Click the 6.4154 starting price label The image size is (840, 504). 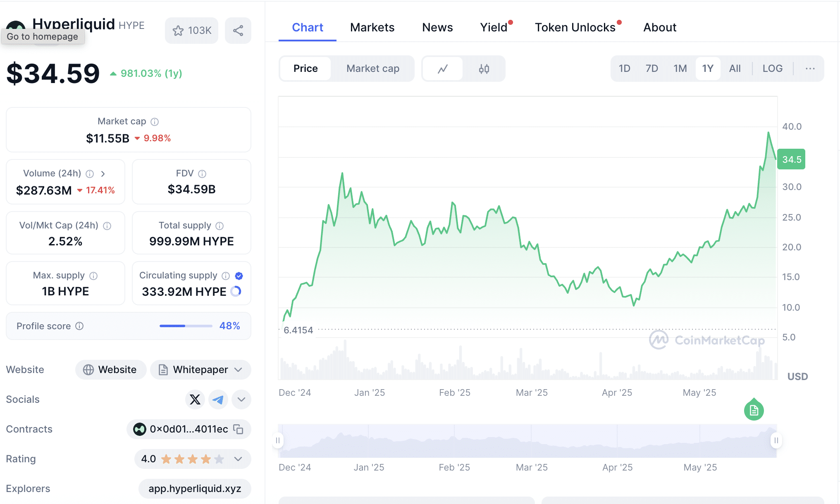point(298,330)
